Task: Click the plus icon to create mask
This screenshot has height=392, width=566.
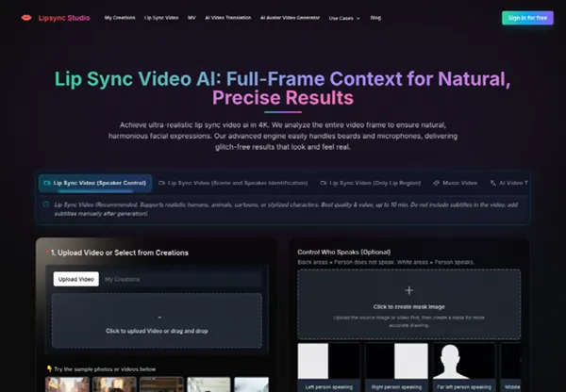Action: coord(409,290)
